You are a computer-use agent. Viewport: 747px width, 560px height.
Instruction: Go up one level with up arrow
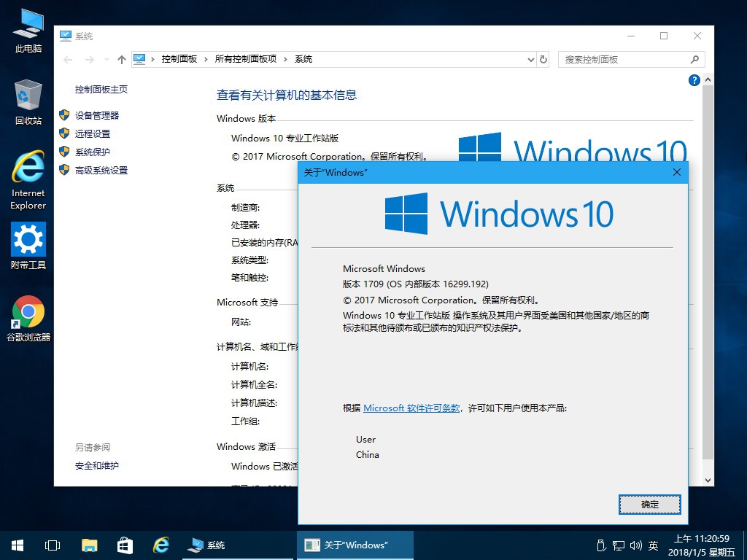click(x=122, y=60)
